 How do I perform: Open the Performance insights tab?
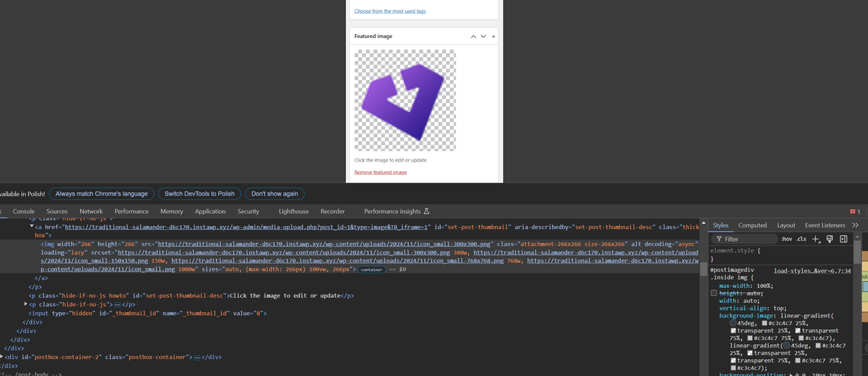[397, 212]
